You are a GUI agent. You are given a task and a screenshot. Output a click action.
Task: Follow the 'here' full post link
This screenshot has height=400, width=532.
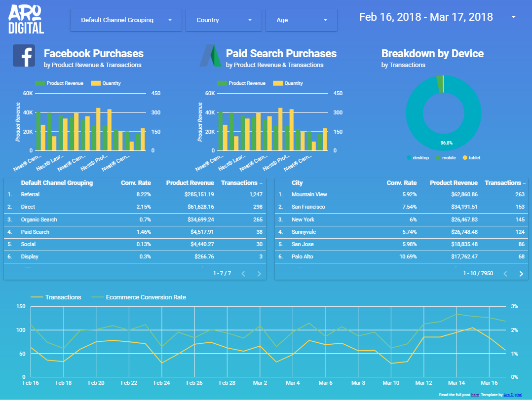coord(475,395)
